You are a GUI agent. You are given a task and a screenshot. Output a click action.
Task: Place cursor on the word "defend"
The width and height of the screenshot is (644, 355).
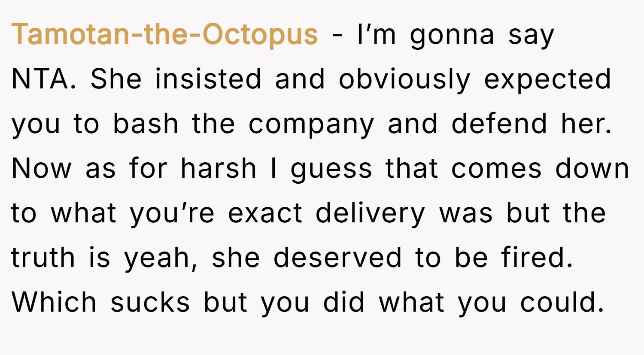pyautogui.click(x=499, y=124)
